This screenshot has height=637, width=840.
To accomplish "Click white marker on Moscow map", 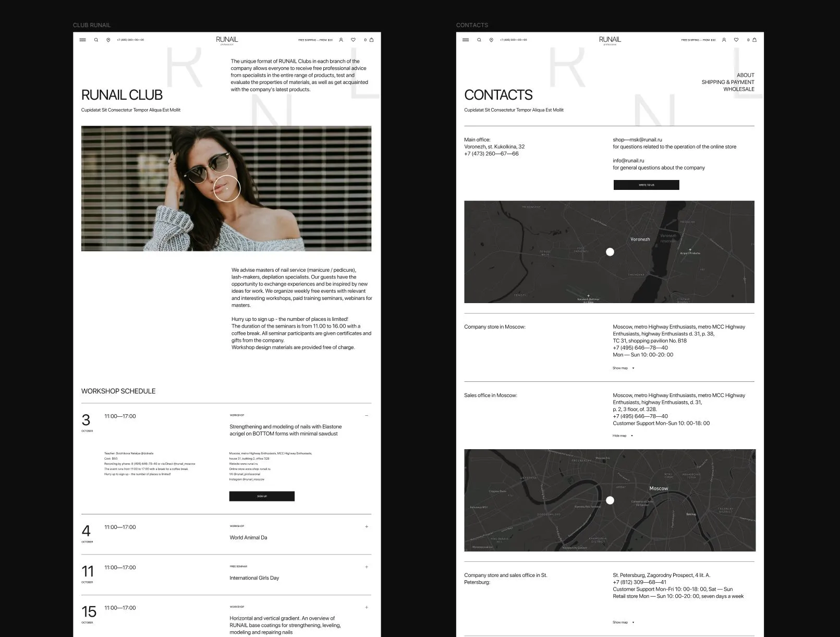I will point(610,500).
